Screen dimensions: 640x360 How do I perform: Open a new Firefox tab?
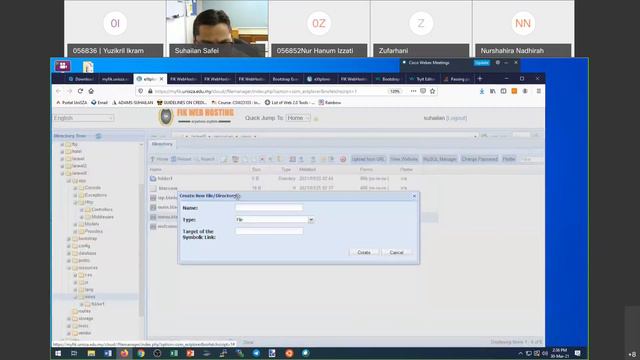480,78
